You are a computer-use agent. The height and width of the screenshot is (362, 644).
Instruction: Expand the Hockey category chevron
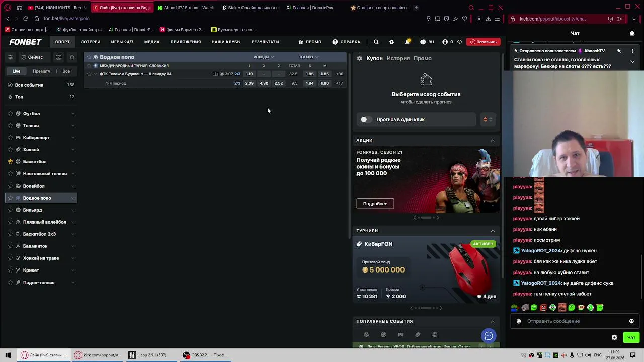pos(73,150)
